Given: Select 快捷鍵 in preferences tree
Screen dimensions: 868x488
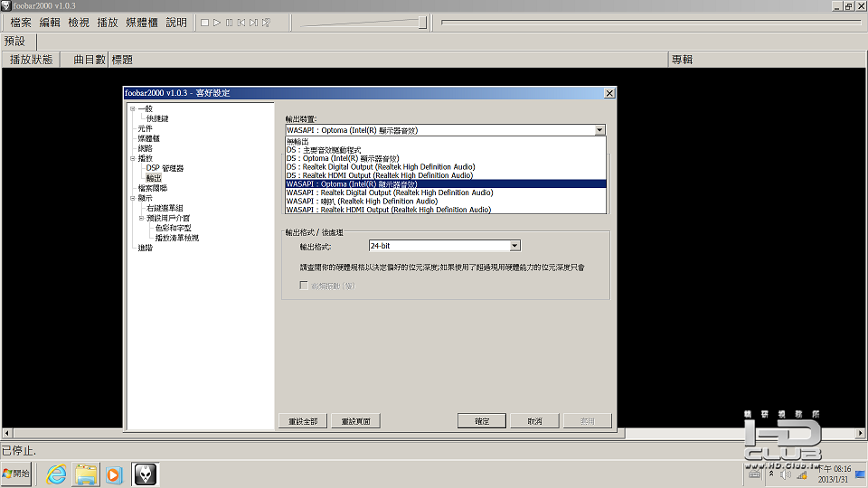Looking at the screenshot, I should coord(157,119).
